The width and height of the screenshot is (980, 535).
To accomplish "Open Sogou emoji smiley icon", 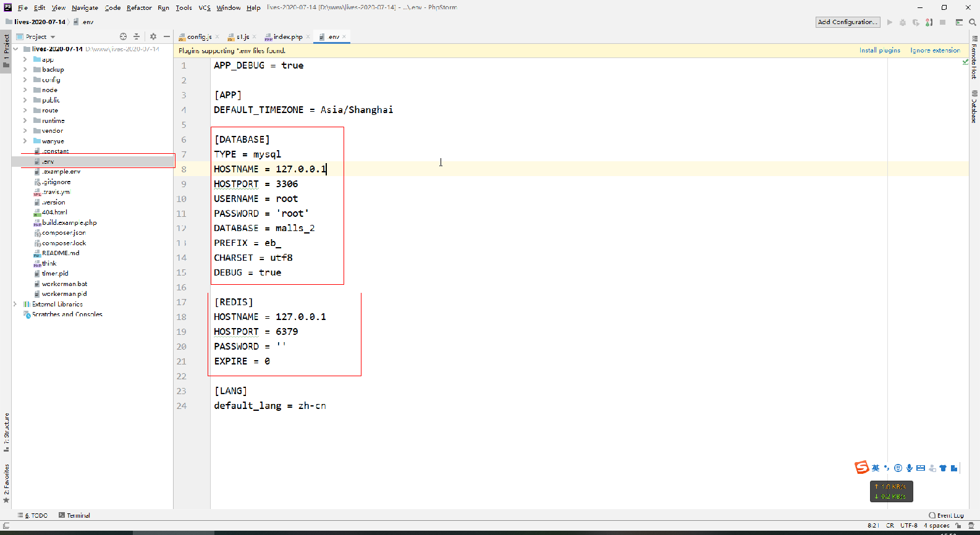I will click(x=898, y=468).
